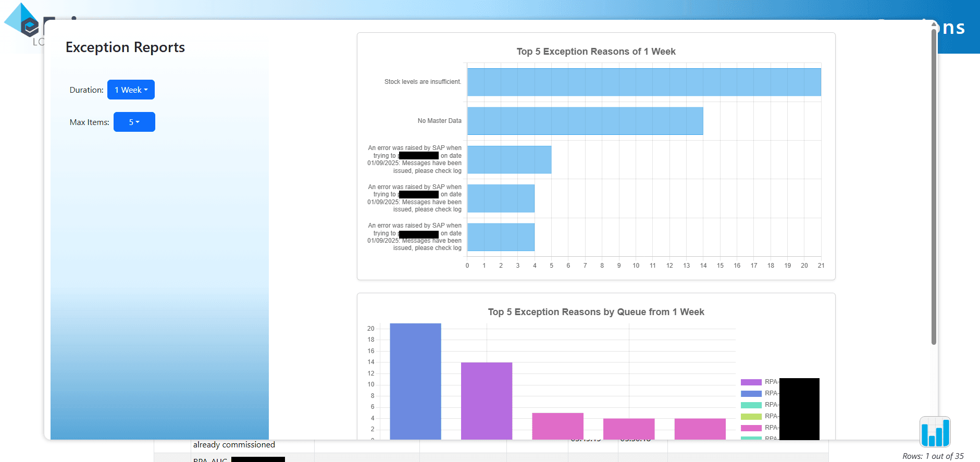Click the last SAP error horizontal bar

(501, 237)
